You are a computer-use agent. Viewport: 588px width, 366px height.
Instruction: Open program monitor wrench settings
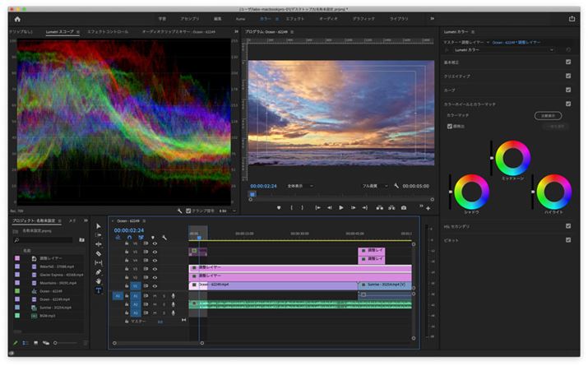coord(396,186)
